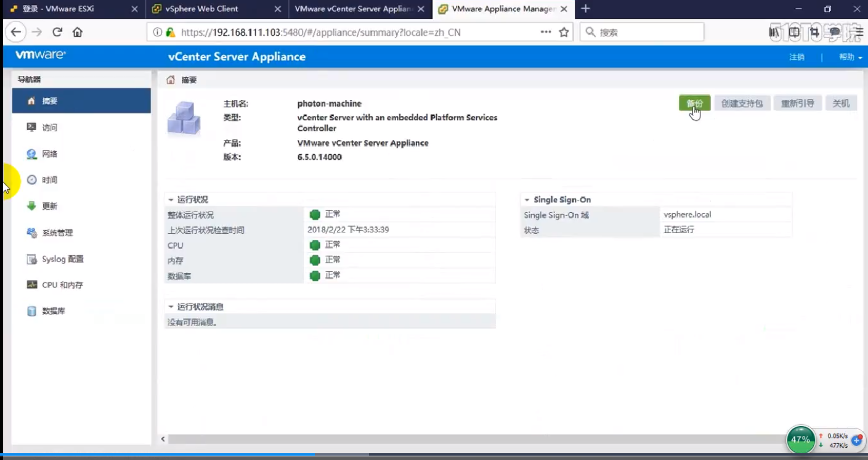Click the green 整体运行状况 status icon
Viewport: 868px width, 460px height.
tap(315, 215)
